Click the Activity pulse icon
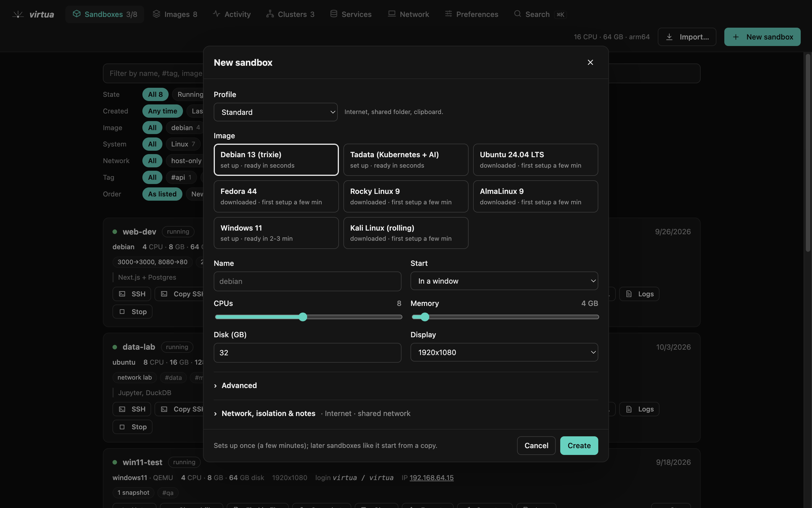This screenshot has width=812, height=508. pyautogui.click(x=217, y=14)
